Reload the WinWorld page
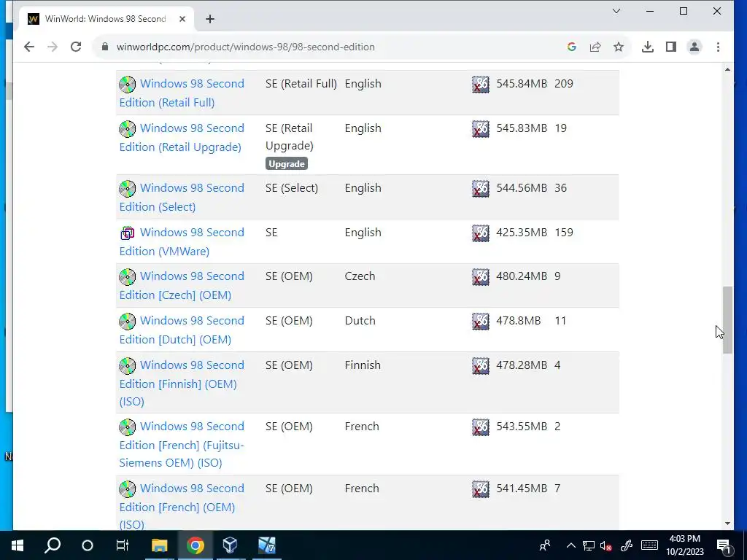The height and width of the screenshot is (560, 747). coord(76,47)
